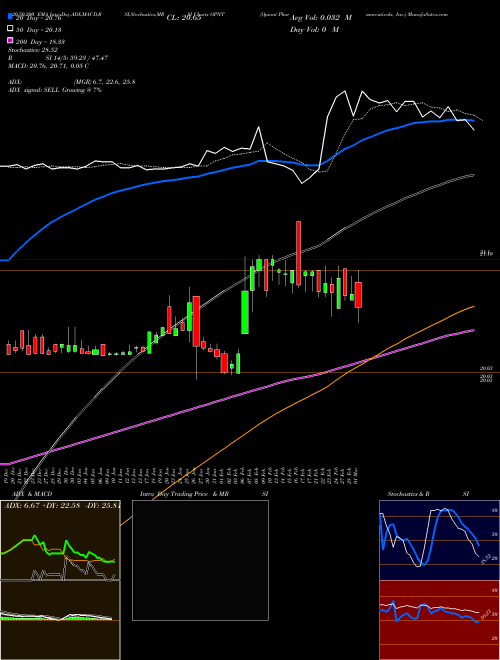Click the 'Stochastics & R SI' panel title

click(428, 494)
